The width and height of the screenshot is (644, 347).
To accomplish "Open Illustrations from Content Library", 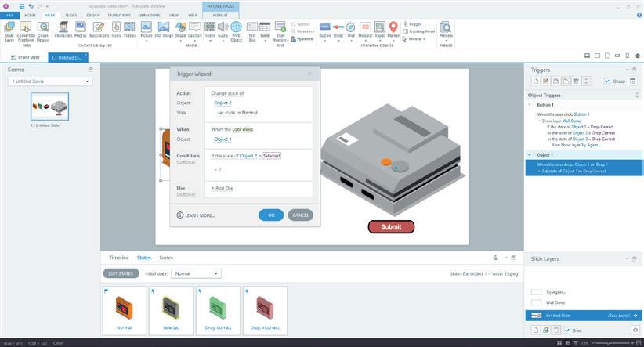I will click(x=99, y=30).
